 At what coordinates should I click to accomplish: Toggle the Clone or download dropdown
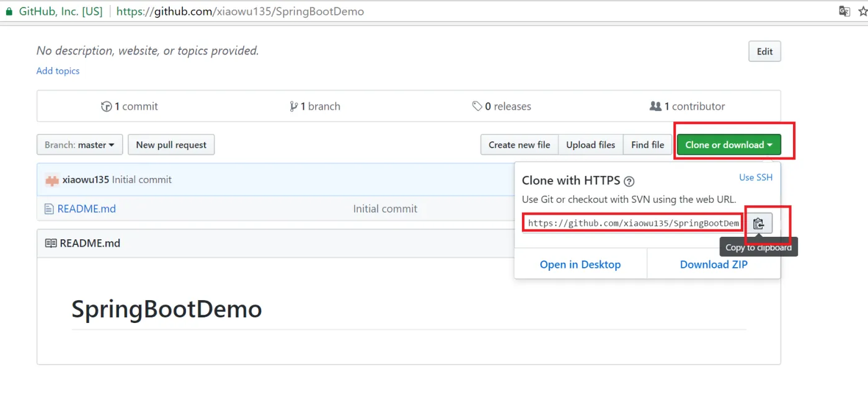pyautogui.click(x=728, y=145)
